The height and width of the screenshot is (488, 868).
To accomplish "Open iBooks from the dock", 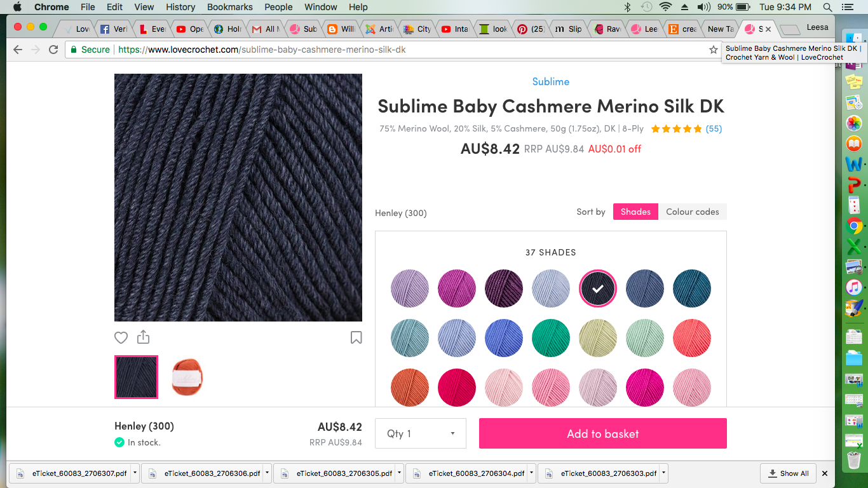I will coord(854,144).
